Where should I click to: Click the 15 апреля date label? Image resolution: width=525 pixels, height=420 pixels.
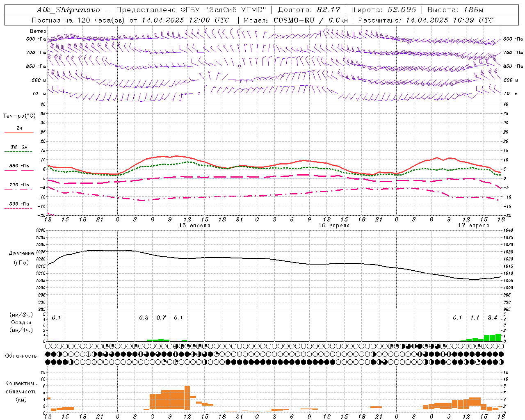[x=194, y=226]
